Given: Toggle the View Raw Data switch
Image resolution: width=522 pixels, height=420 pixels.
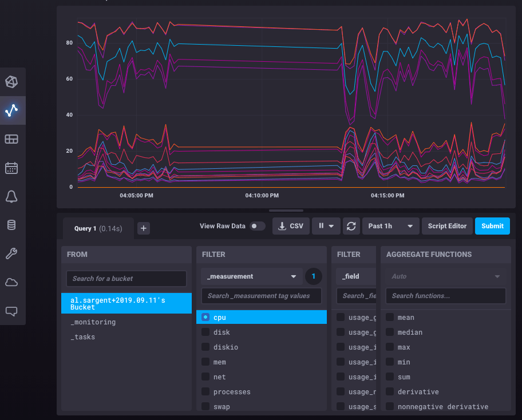Looking at the screenshot, I should tap(257, 226).
